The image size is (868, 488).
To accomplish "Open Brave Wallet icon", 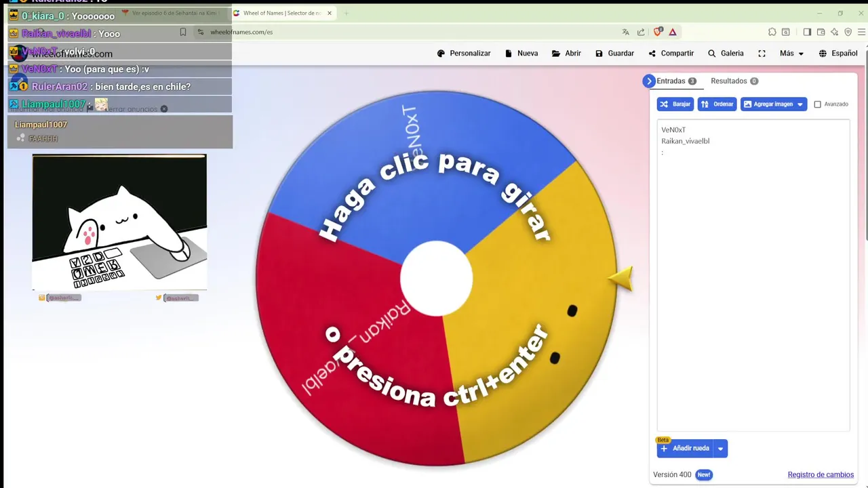I will pos(821,32).
